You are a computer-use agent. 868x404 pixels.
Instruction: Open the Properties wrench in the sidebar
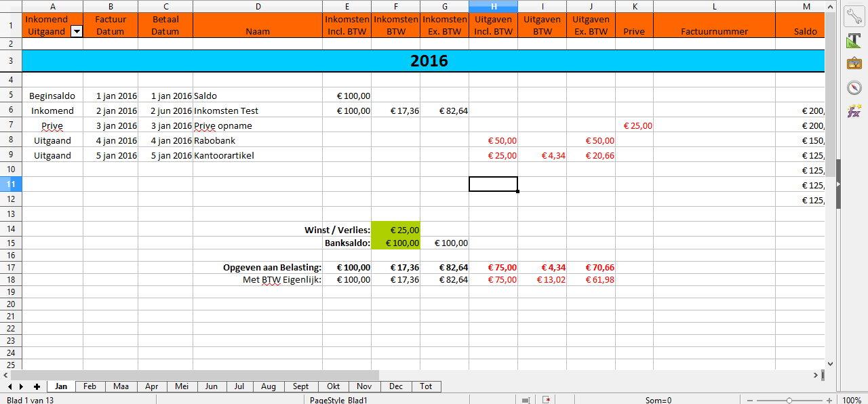[x=854, y=17]
